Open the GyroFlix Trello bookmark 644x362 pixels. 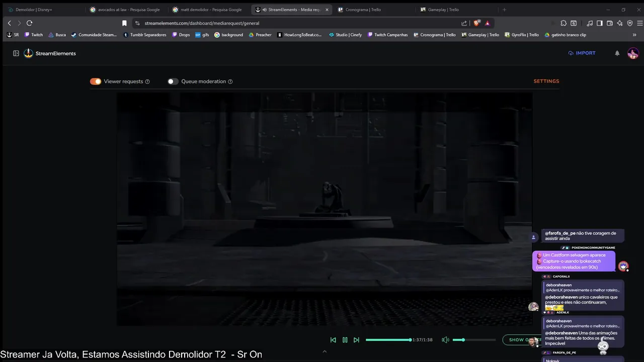[x=521, y=35]
